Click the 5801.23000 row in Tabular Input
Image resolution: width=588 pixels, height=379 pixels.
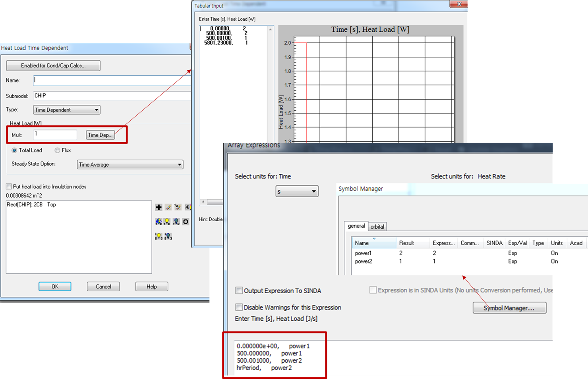coord(226,43)
